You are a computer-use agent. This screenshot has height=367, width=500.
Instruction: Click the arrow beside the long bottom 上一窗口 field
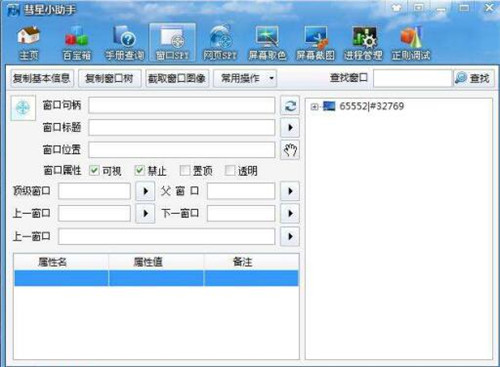[x=290, y=236]
